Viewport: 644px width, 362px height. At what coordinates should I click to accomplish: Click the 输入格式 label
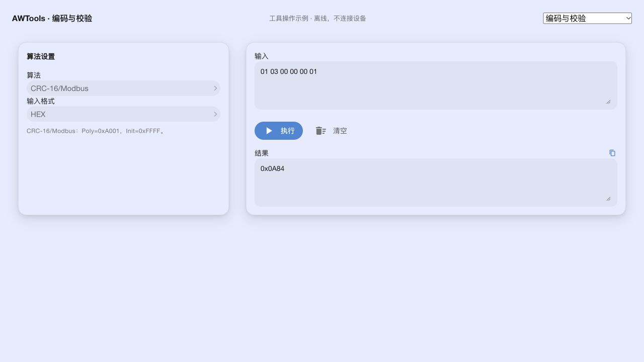coord(41,101)
